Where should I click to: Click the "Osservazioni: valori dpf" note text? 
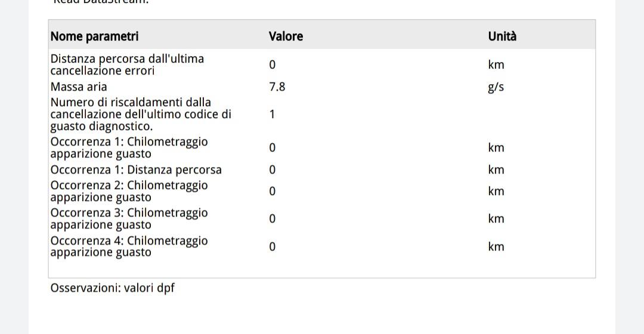coord(113,287)
